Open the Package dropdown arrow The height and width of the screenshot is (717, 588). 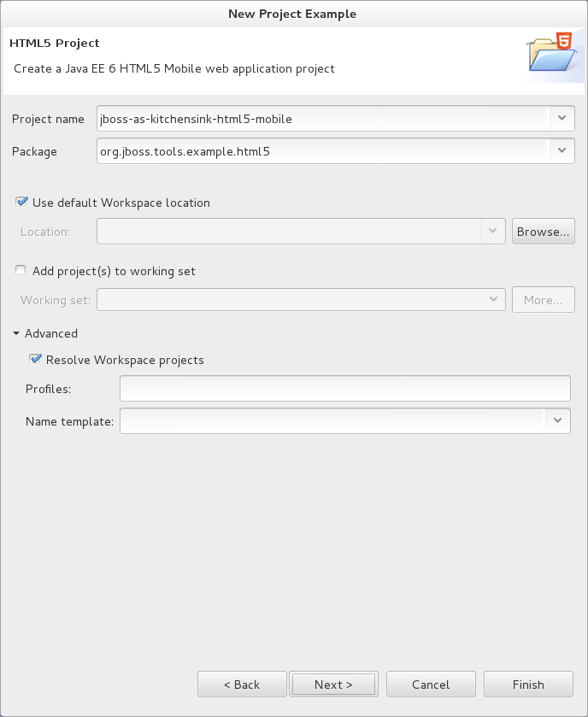coord(561,151)
